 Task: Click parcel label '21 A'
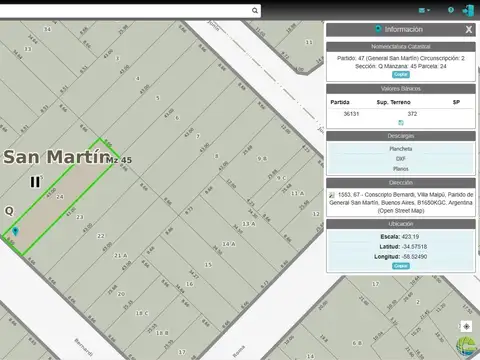(x=121, y=255)
